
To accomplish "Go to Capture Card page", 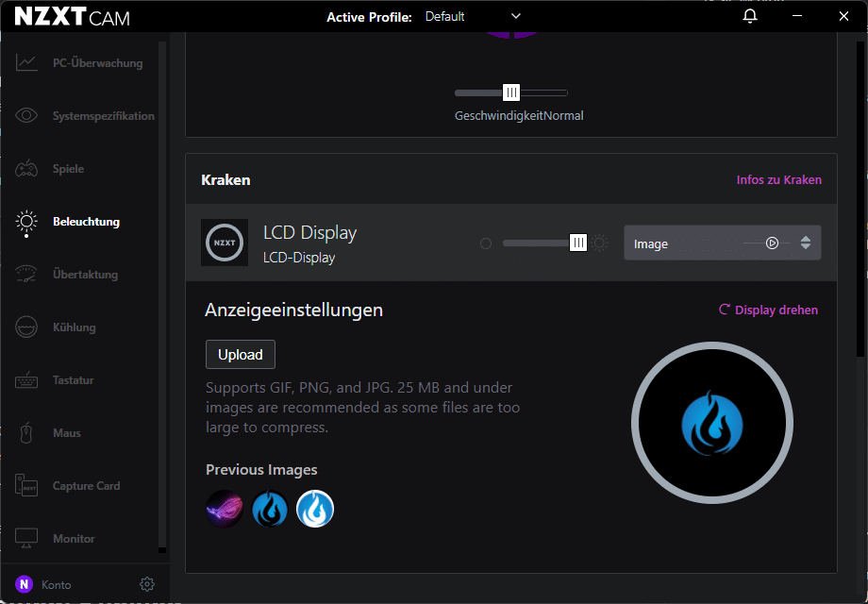I will 86,486.
